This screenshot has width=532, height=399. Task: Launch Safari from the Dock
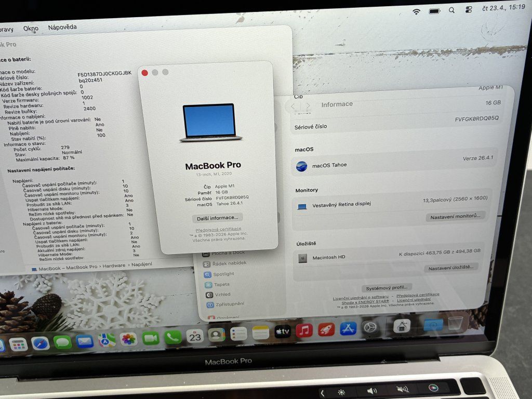point(41,343)
